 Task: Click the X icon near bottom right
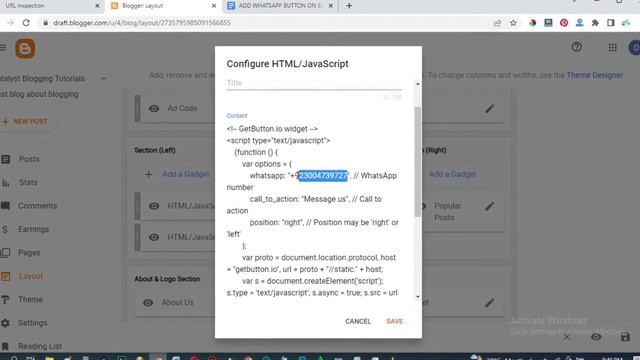coord(567,337)
